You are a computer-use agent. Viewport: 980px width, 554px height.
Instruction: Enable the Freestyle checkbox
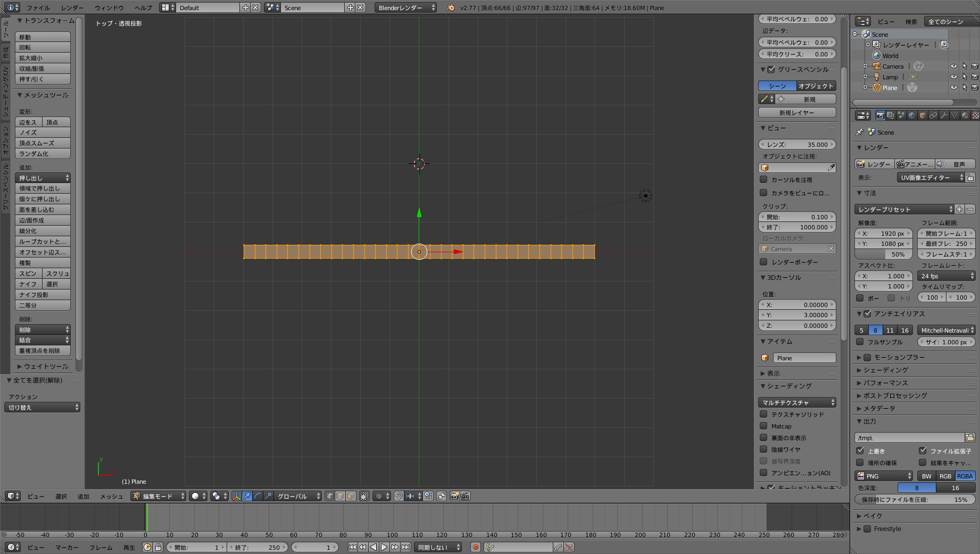(867, 529)
